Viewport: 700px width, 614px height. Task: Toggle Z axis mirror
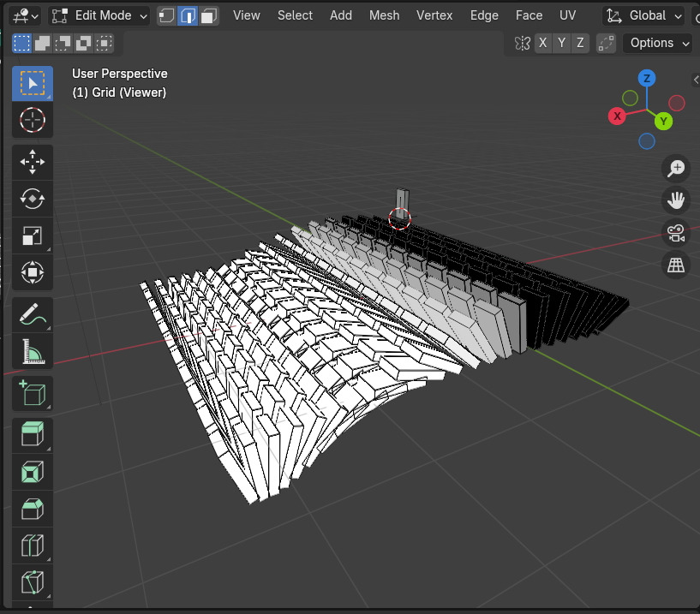point(580,44)
